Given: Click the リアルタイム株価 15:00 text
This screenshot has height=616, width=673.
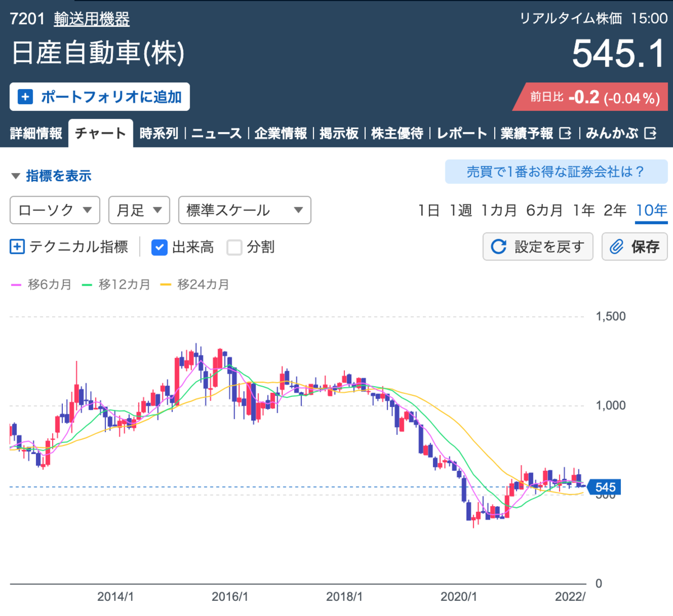Looking at the screenshot, I should tap(593, 18).
